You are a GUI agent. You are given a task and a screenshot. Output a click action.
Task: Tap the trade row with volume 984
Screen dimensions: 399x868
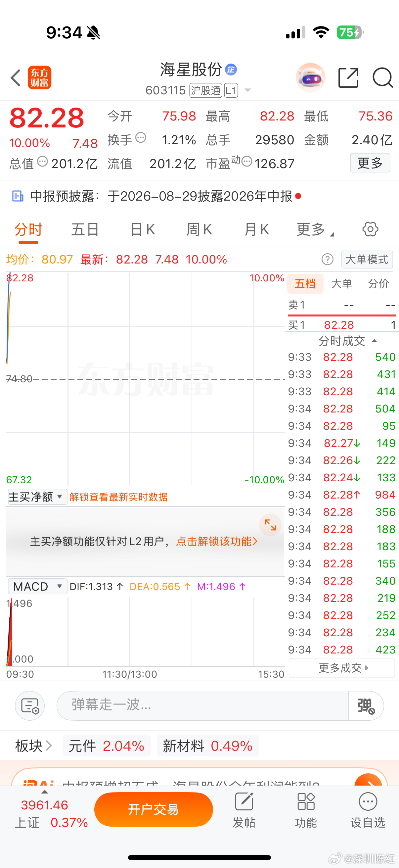[342, 495]
